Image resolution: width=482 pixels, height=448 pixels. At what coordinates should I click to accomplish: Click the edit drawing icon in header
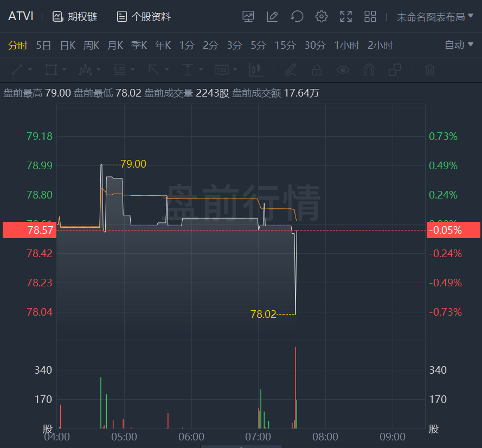point(272,17)
